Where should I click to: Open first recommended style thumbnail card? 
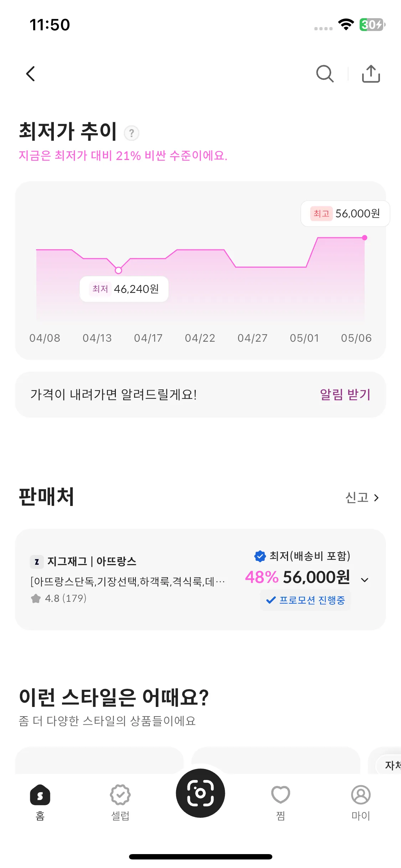point(99,760)
